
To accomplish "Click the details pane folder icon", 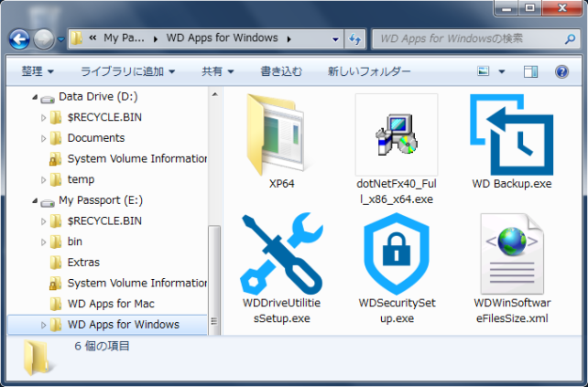I will 38,358.
